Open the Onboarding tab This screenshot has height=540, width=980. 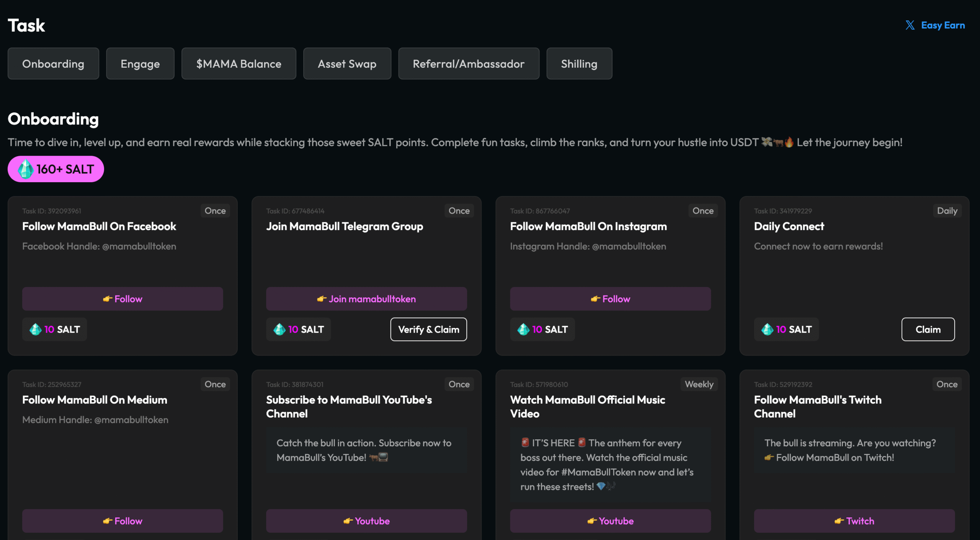pos(53,64)
